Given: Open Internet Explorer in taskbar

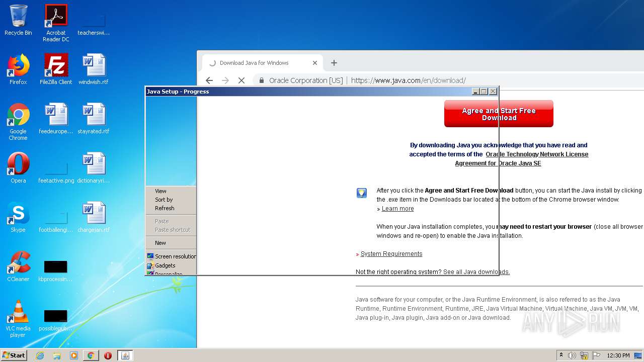Looking at the screenshot, I should [x=40, y=355].
